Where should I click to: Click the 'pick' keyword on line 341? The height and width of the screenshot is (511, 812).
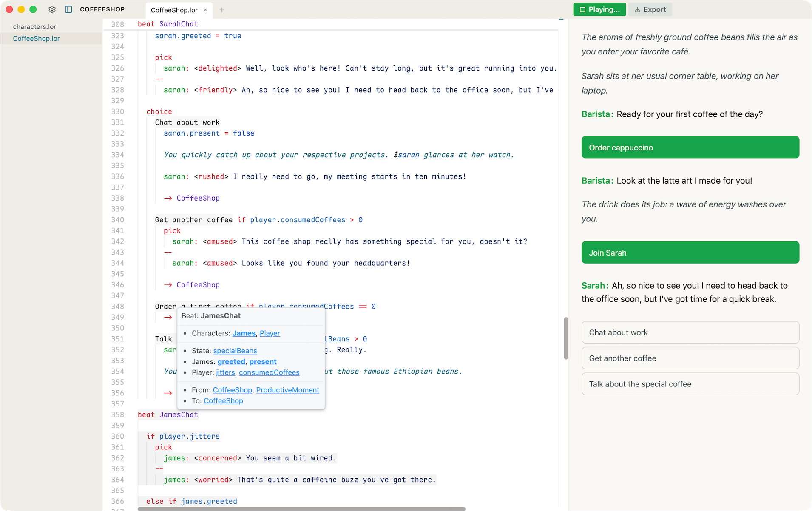point(172,231)
